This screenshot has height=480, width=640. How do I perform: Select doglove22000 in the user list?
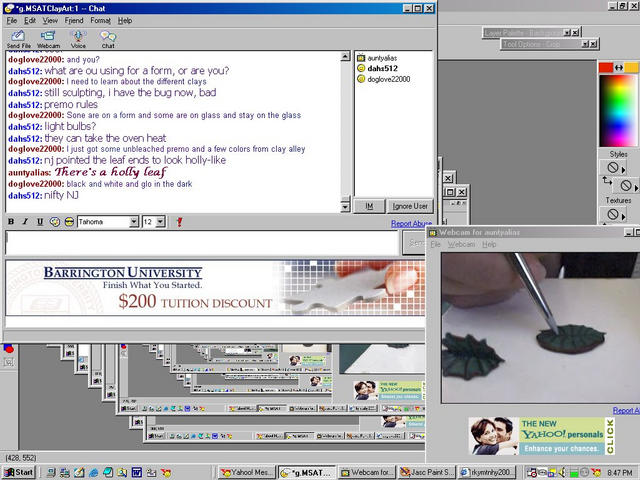pyautogui.click(x=389, y=79)
